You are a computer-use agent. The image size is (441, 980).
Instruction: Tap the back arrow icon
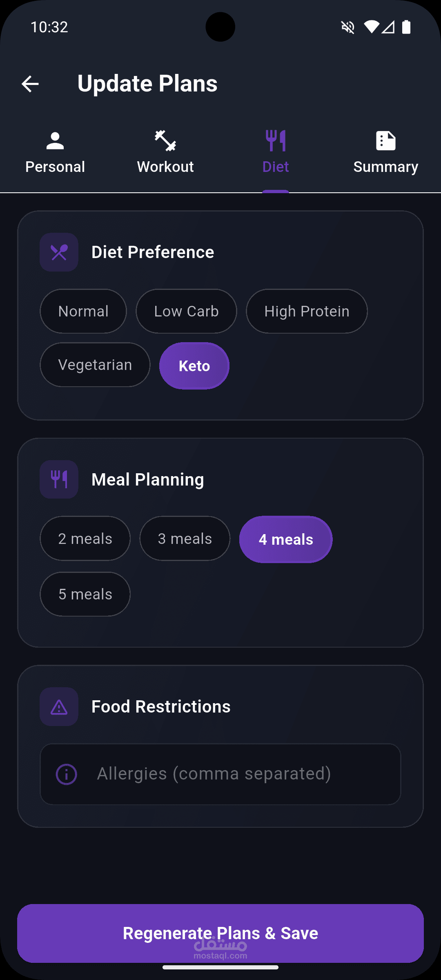30,84
